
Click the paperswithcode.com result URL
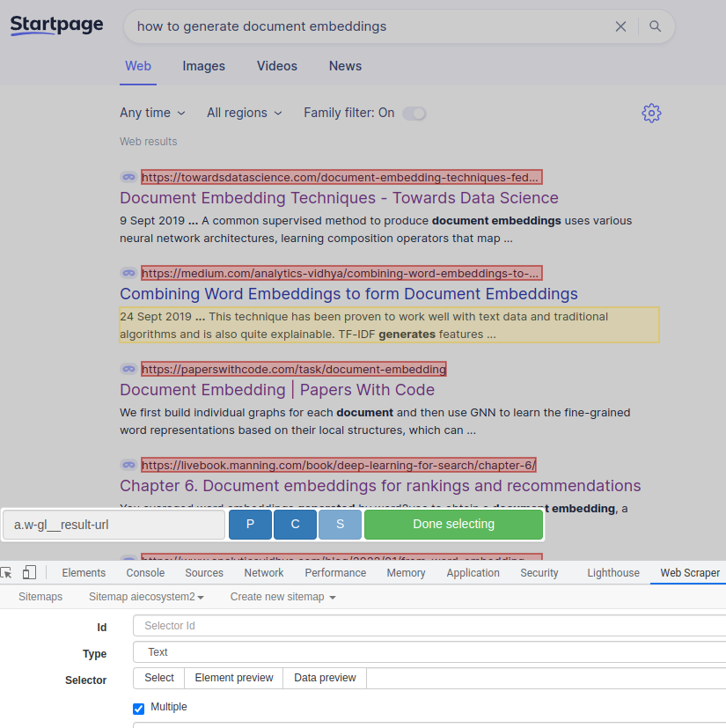(x=294, y=369)
